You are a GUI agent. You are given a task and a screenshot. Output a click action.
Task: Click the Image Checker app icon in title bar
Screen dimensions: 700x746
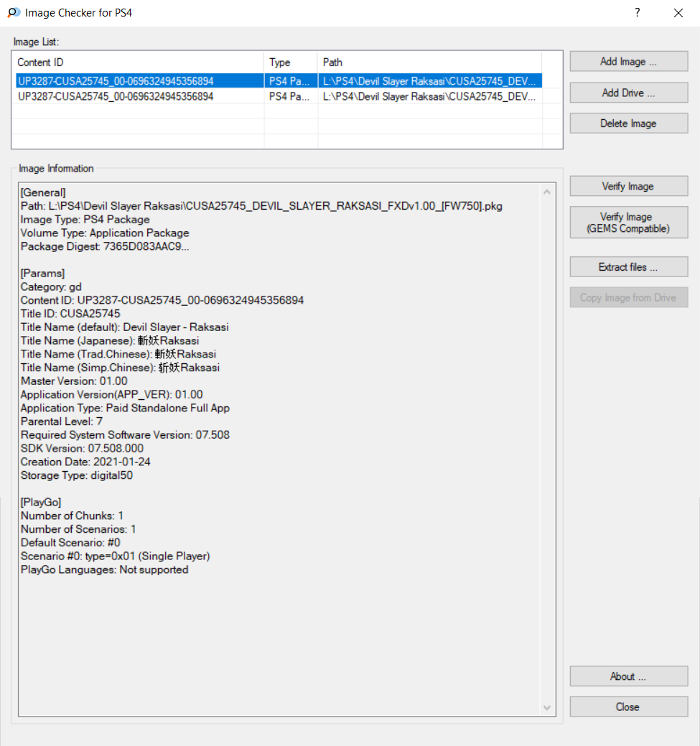14,13
